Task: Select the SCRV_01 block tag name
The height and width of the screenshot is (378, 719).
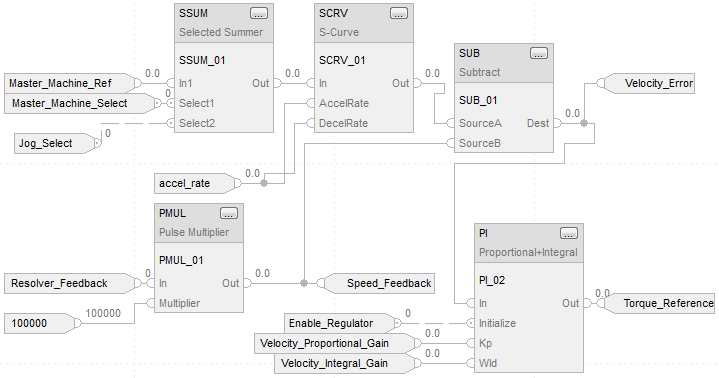Action: click(x=342, y=61)
